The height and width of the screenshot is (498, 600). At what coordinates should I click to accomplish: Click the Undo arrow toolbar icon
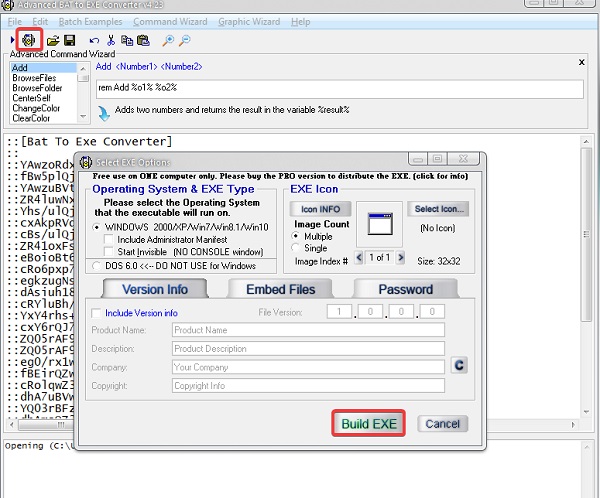tap(93, 40)
